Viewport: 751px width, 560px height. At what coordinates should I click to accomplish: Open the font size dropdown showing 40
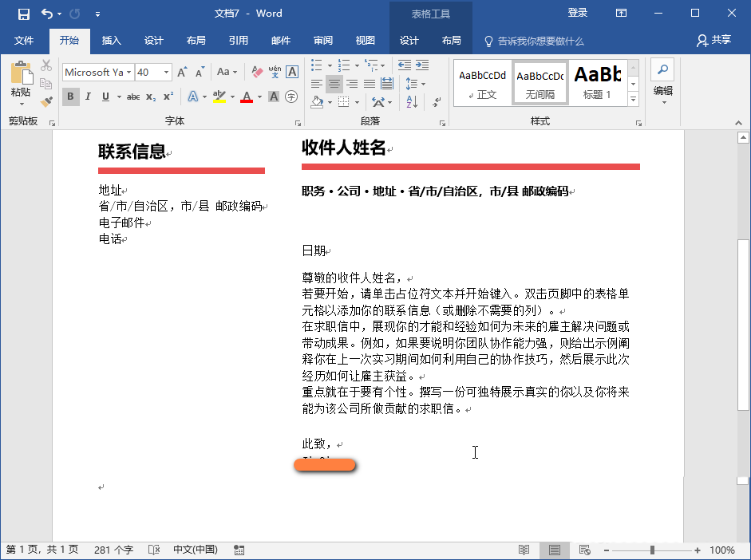[x=167, y=72]
